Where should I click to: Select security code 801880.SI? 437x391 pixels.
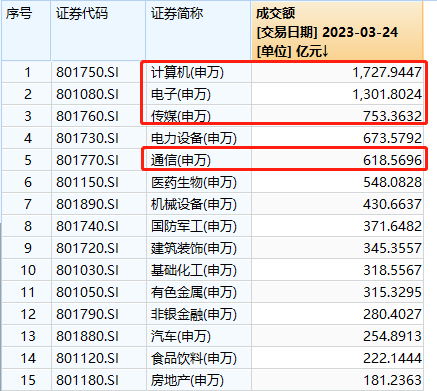point(87,336)
